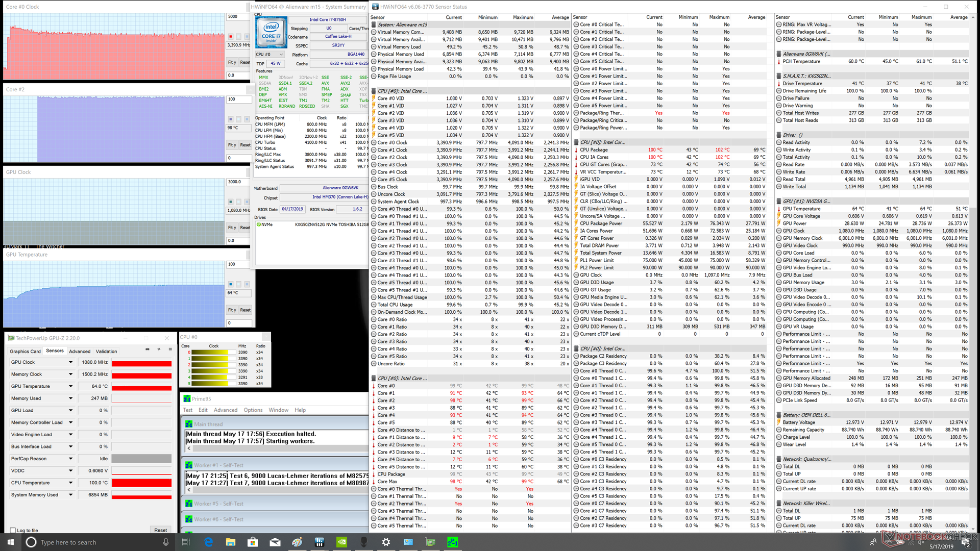980x551 pixels.
Task: Click Fit y in the Core #2 graph
Action: click(232, 145)
